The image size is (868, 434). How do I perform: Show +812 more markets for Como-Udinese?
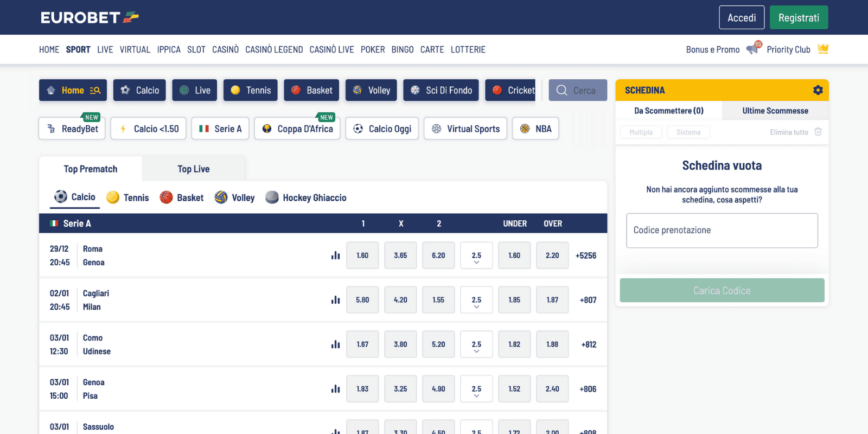tap(589, 344)
